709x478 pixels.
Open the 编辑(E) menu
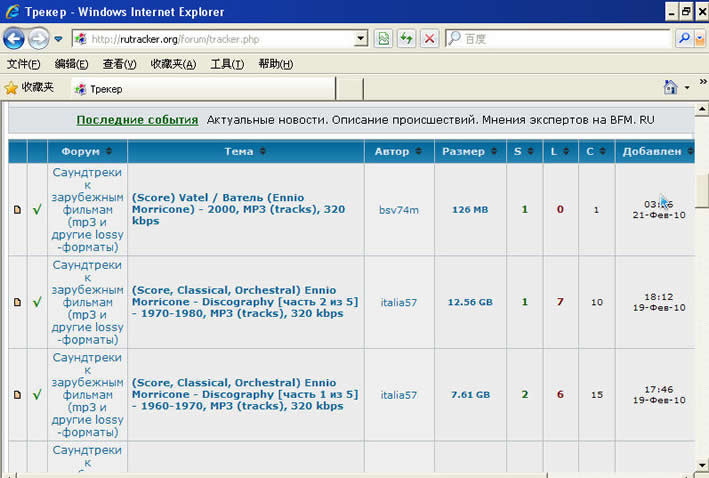coord(71,64)
